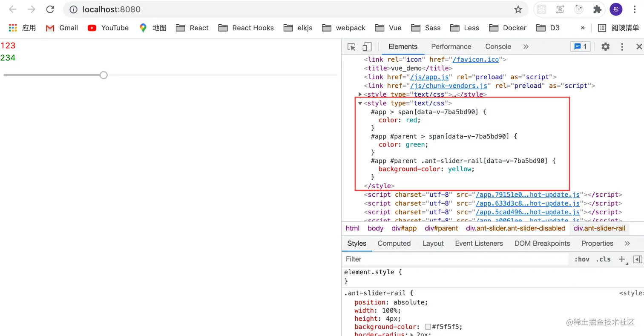The width and height of the screenshot is (644, 336).
Task: Switch to the Console tab
Action: point(498,47)
